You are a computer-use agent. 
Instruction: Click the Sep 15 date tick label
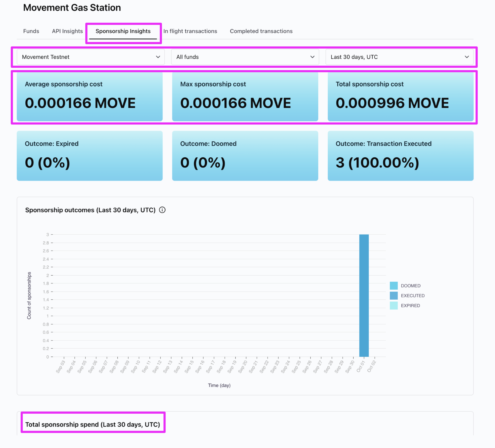coord(189,366)
